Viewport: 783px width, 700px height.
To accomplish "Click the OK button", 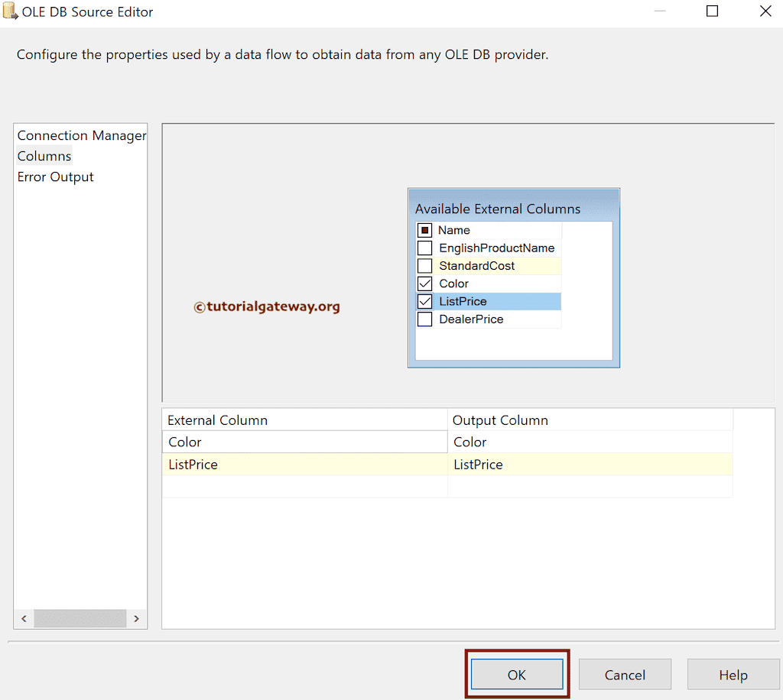I will tap(517, 675).
